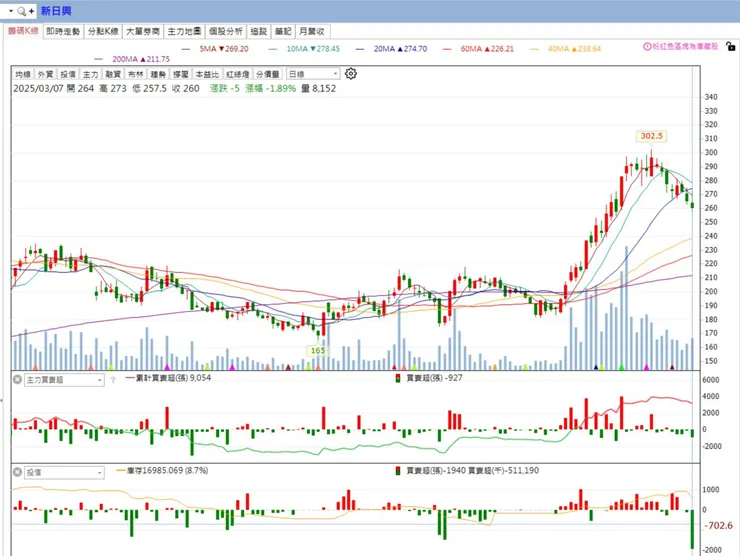Click the magnifier search icon

pos(21,11)
